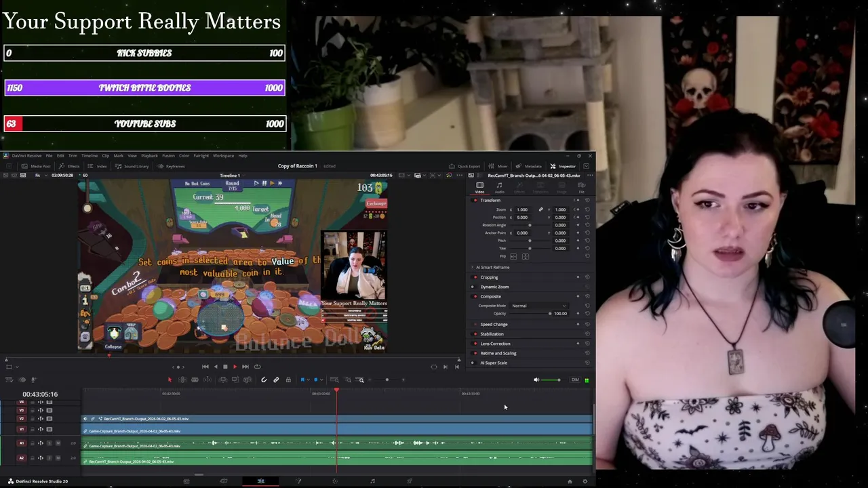Enable the AI Super Scale switch
The width and height of the screenshot is (868, 488).
[475, 363]
